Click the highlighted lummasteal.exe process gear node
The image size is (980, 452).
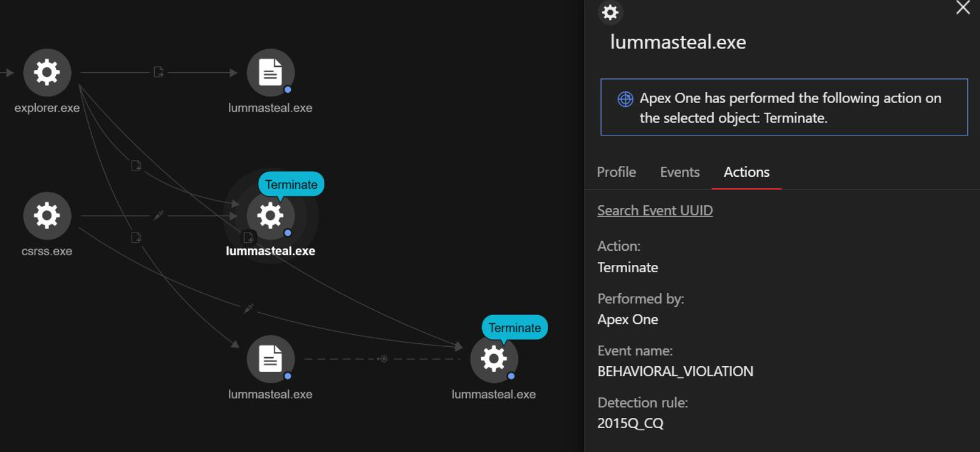270,215
